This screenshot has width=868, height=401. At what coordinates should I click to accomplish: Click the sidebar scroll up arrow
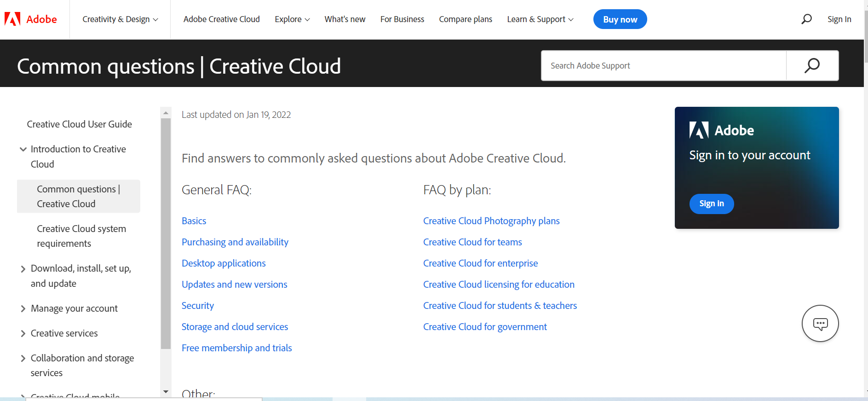pyautogui.click(x=166, y=113)
